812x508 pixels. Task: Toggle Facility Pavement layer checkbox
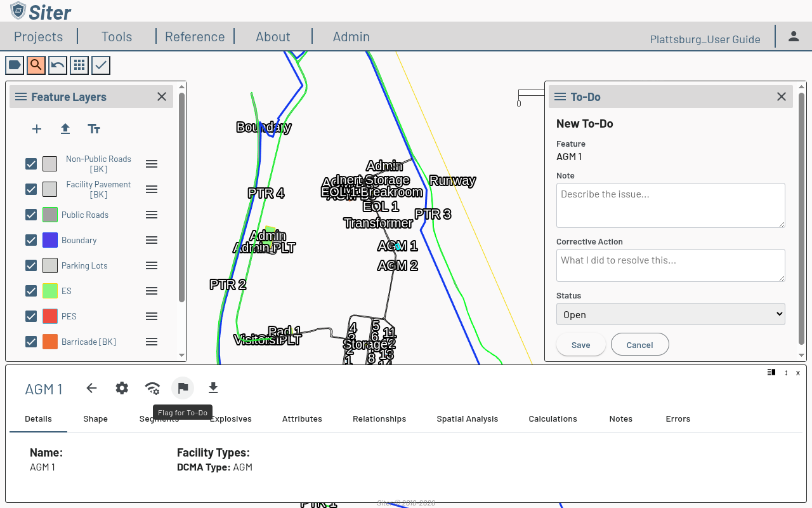point(31,189)
